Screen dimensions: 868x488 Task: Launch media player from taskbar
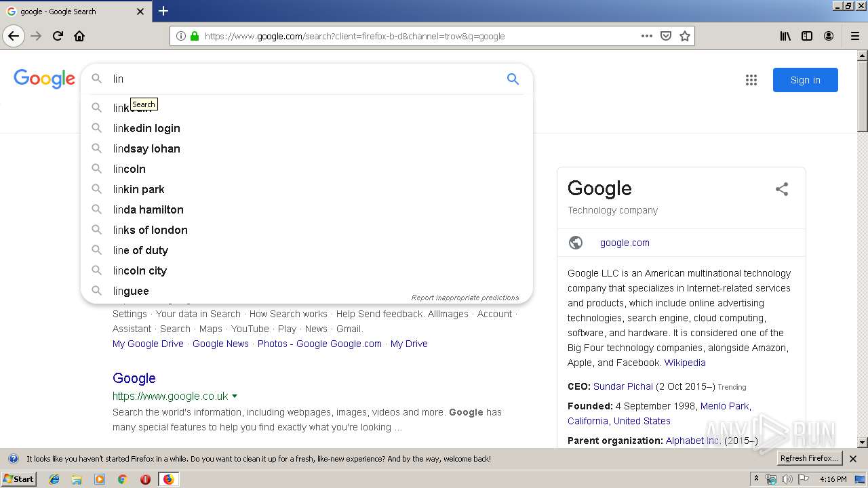[100, 479]
